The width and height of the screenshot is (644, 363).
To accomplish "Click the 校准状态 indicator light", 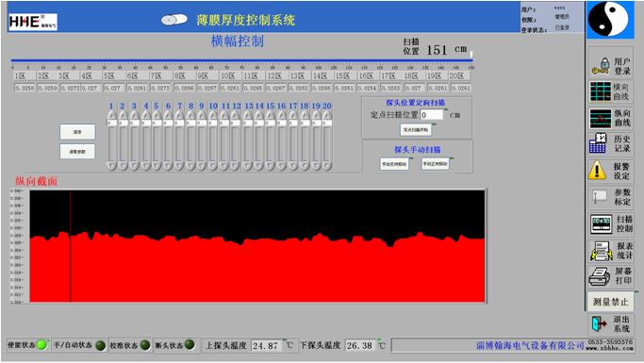I will [x=144, y=345].
